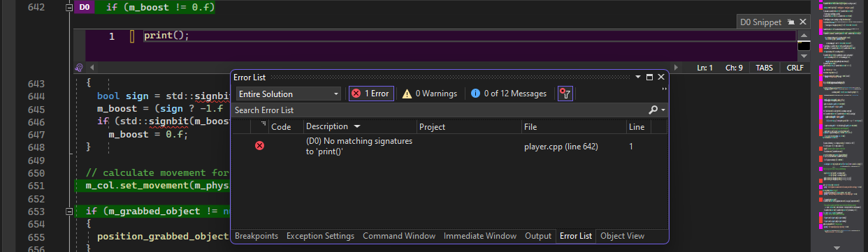Viewport: 868px width, 252px height.
Task: Open the Error List window position dropdown arrow
Action: [x=639, y=77]
